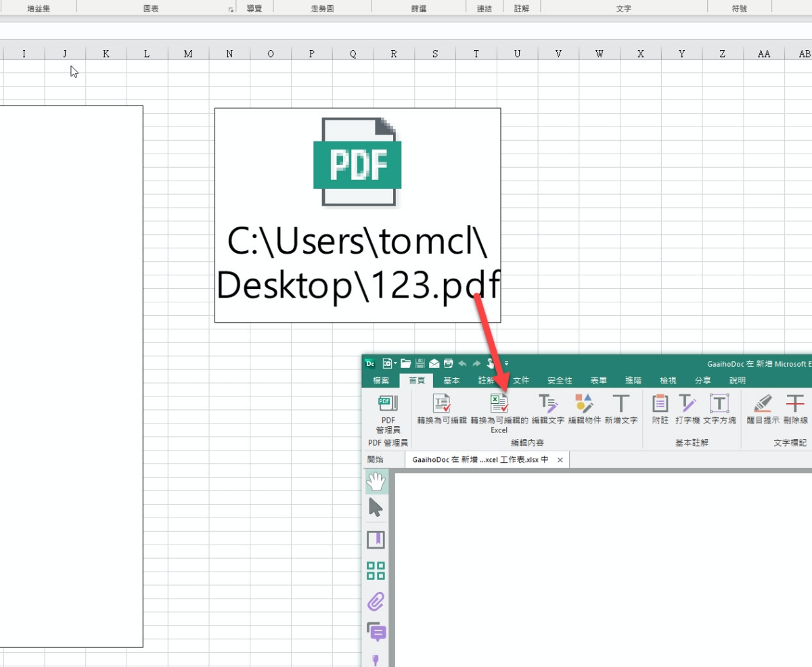Expand the new document dropdown arrow

(x=396, y=363)
